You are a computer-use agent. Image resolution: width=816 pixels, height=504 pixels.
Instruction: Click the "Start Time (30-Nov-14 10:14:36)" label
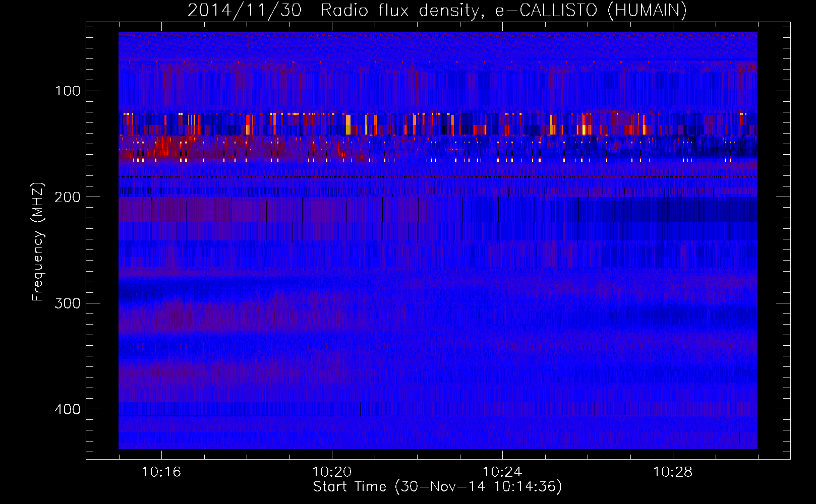coord(437,487)
